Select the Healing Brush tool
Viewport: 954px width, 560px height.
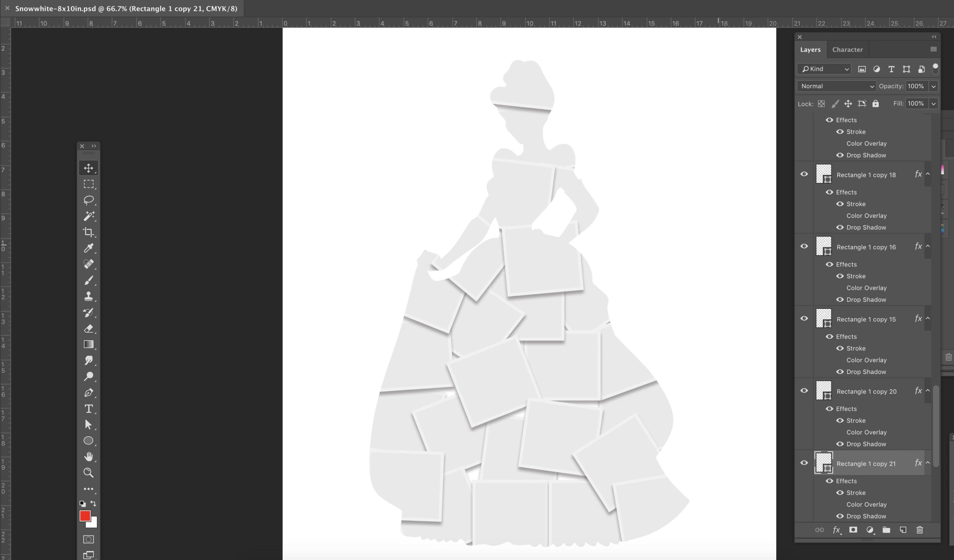click(89, 264)
